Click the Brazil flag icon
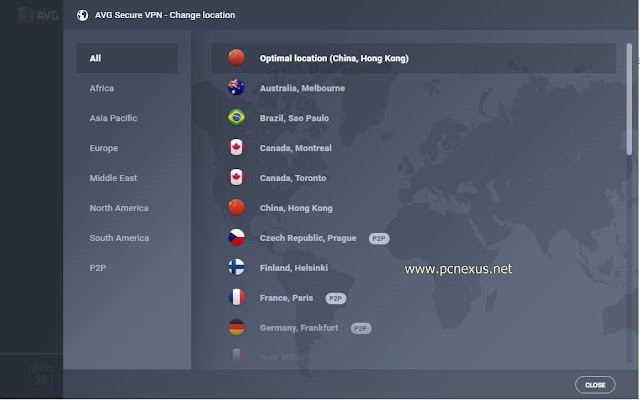Image resolution: width=640 pixels, height=400 pixels. click(236, 118)
